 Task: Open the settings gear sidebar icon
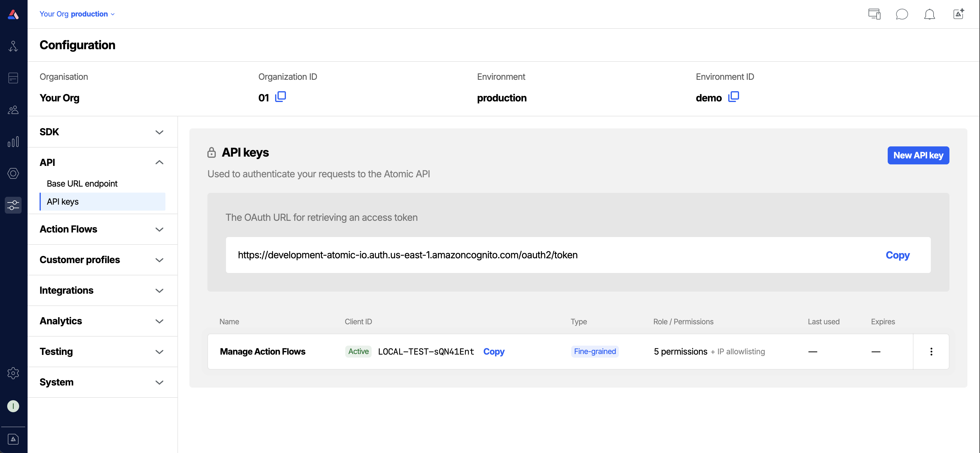[13, 373]
